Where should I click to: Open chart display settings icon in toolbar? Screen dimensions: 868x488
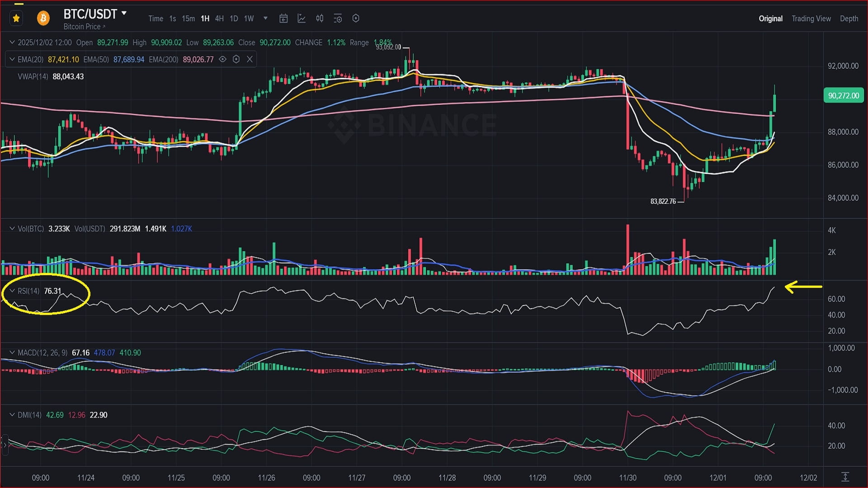tap(338, 19)
